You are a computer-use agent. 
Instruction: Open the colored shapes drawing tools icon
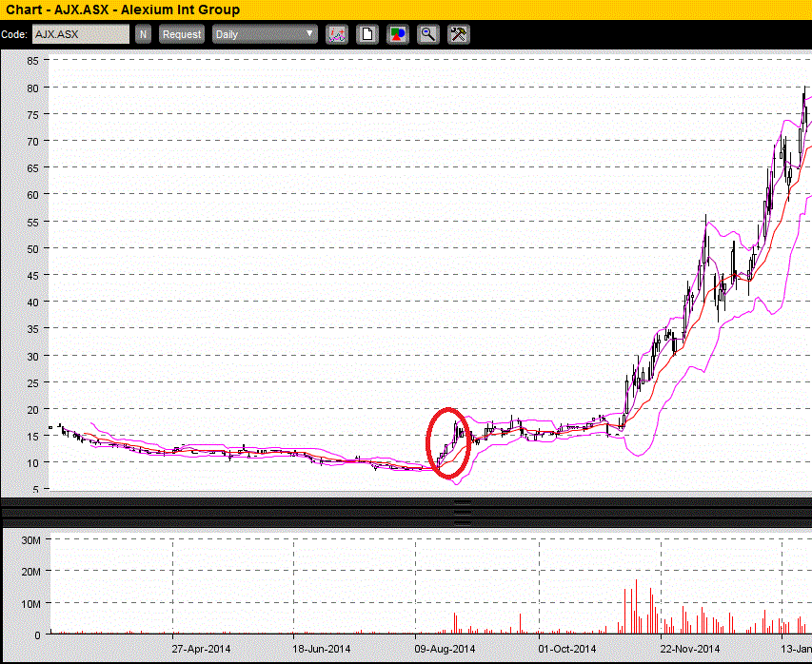pyautogui.click(x=398, y=34)
